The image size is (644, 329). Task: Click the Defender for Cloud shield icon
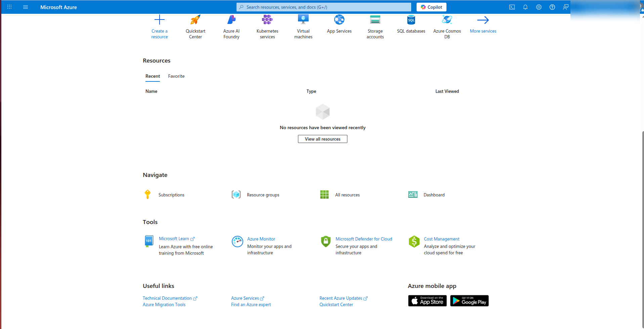click(326, 242)
